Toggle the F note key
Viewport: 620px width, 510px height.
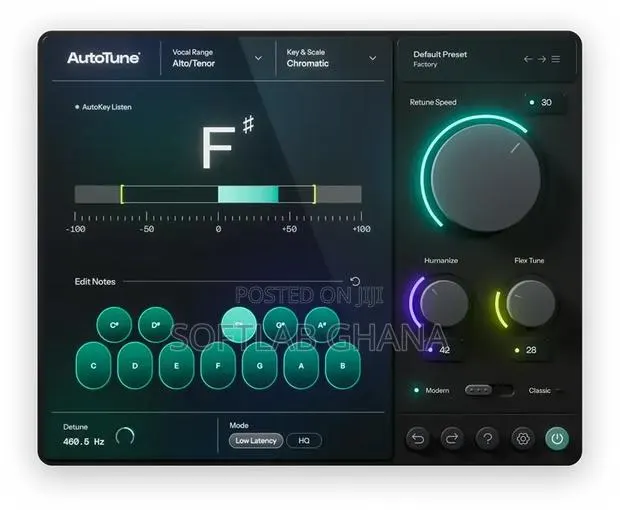[218, 366]
